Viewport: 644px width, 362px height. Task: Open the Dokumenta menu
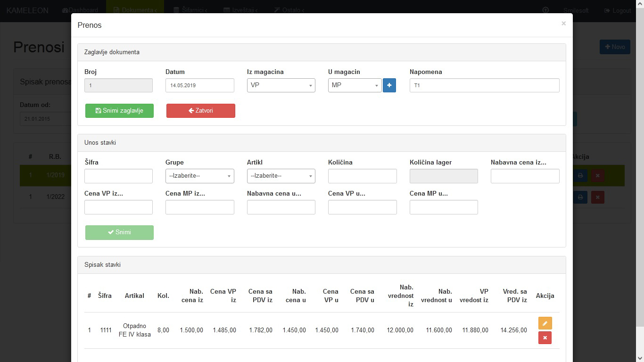pos(135,10)
